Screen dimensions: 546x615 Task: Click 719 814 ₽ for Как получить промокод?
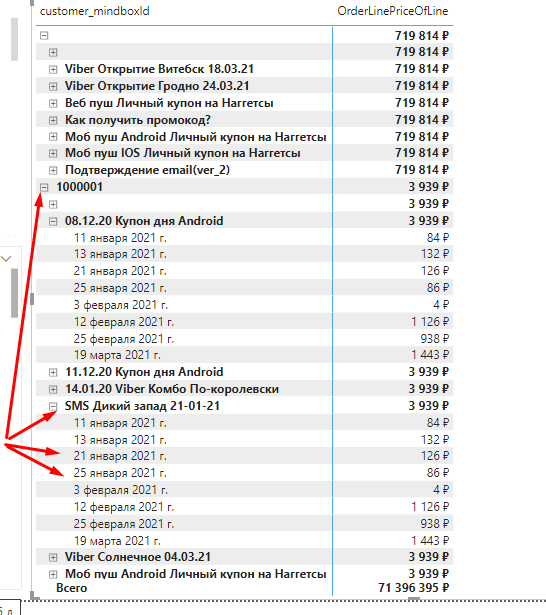click(422, 120)
